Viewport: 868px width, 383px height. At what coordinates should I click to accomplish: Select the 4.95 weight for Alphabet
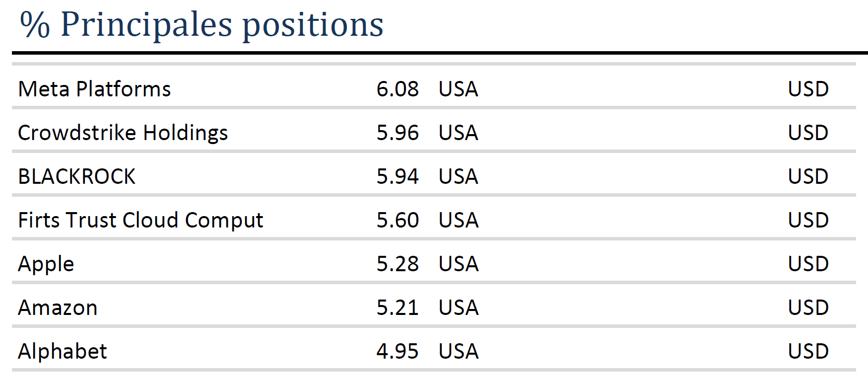[398, 352]
